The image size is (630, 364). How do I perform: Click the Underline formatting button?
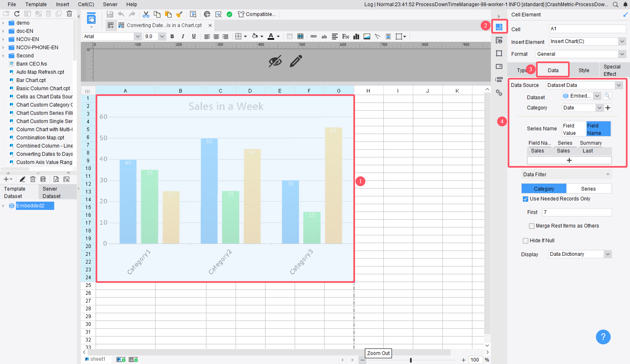pyautogui.click(x=194, y=36)
